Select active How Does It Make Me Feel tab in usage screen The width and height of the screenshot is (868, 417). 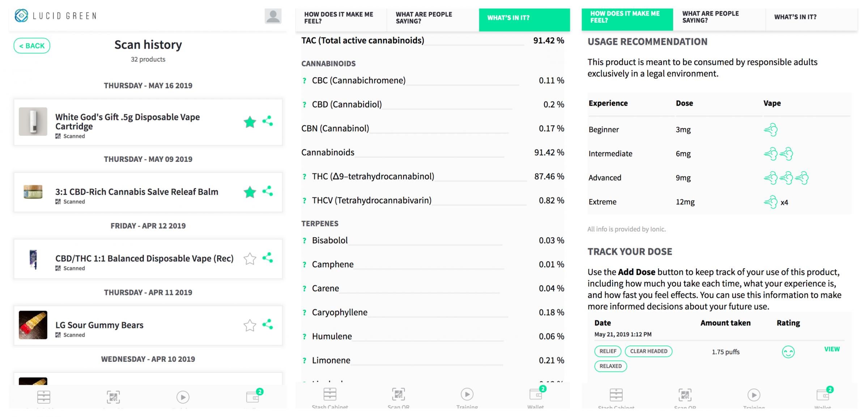[627, 19]
